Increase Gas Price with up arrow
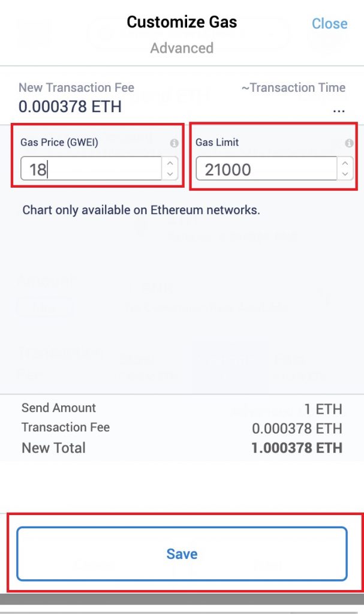The image size is (364, 614). 170,163
